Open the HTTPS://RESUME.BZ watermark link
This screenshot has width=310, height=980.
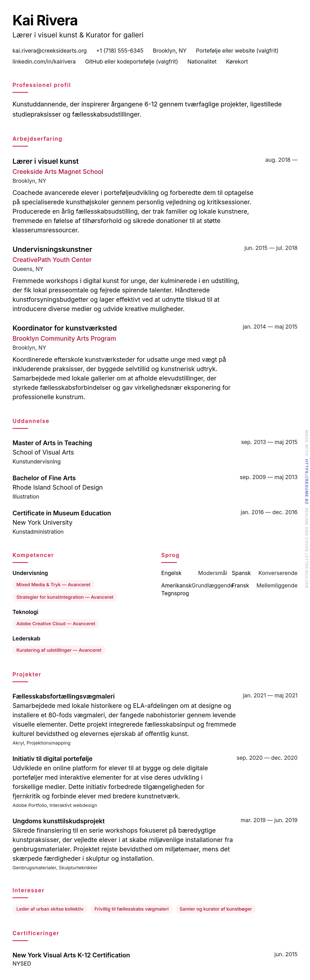(306, 482)
